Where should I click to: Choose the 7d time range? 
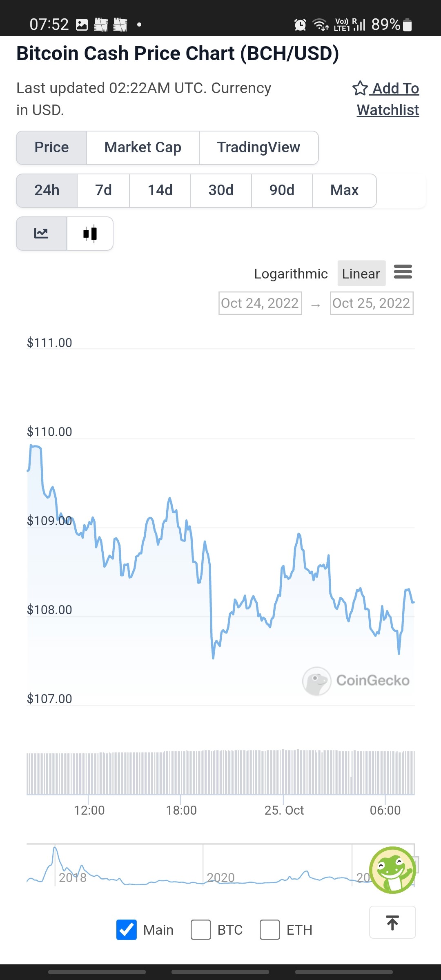[103, 191]
